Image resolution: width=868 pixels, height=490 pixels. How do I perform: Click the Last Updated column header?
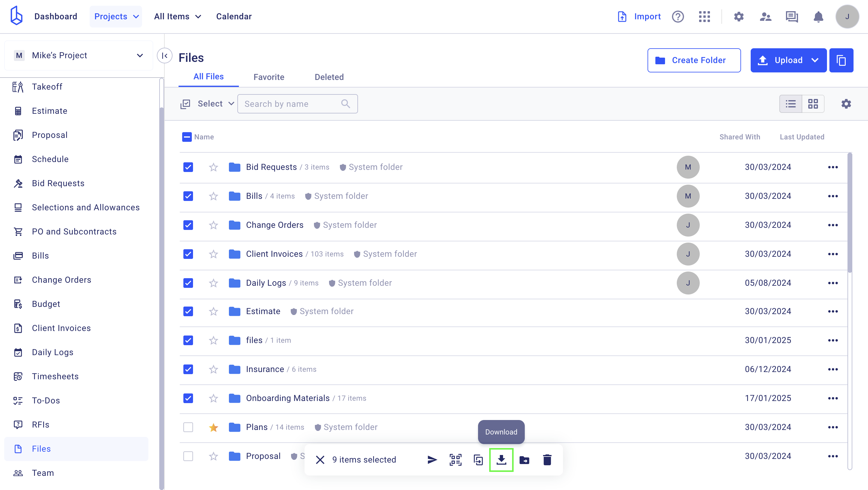802,137
